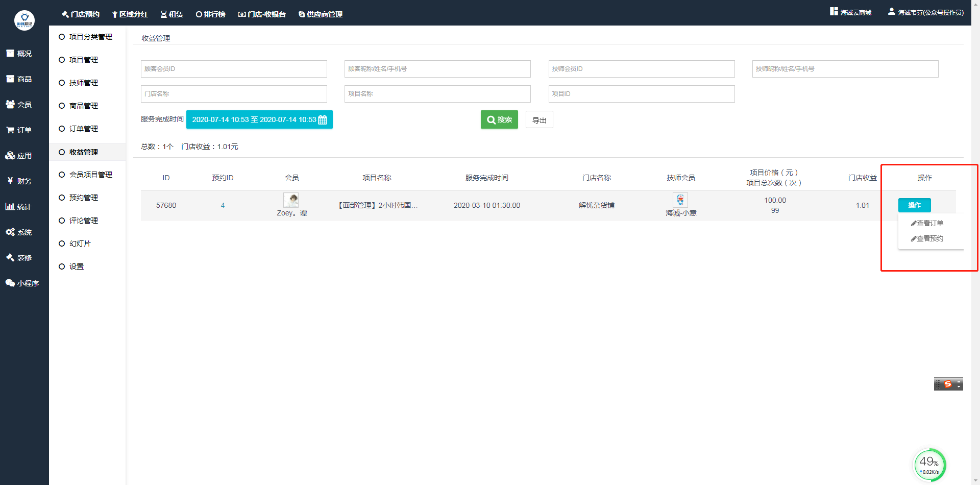Viewport: 980px width, 485px height.
Task: Open the 海诚韦芬 user account menu
Action: coord(926,12)
